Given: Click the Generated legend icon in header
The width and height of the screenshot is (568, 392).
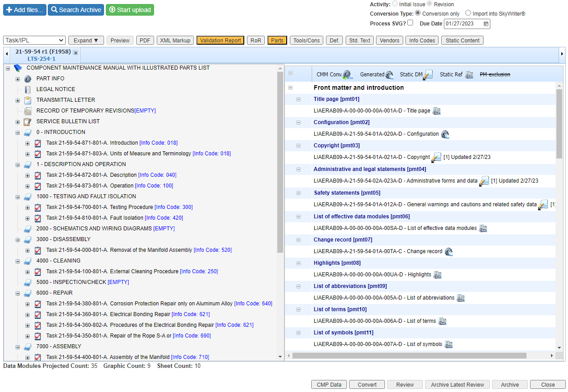Looking at the screenshot, I should pyautogui.click(x=389, y=75).
